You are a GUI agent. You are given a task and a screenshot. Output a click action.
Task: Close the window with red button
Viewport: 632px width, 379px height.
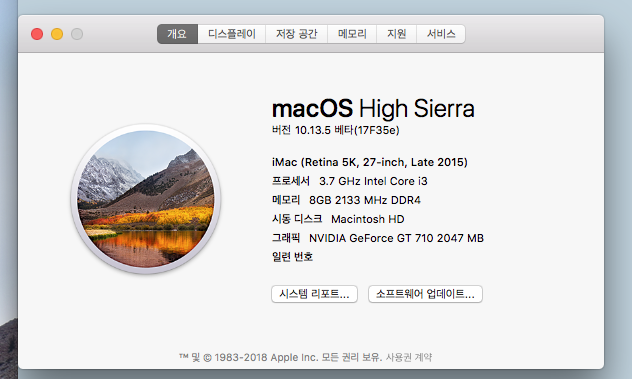pos(37,34)
